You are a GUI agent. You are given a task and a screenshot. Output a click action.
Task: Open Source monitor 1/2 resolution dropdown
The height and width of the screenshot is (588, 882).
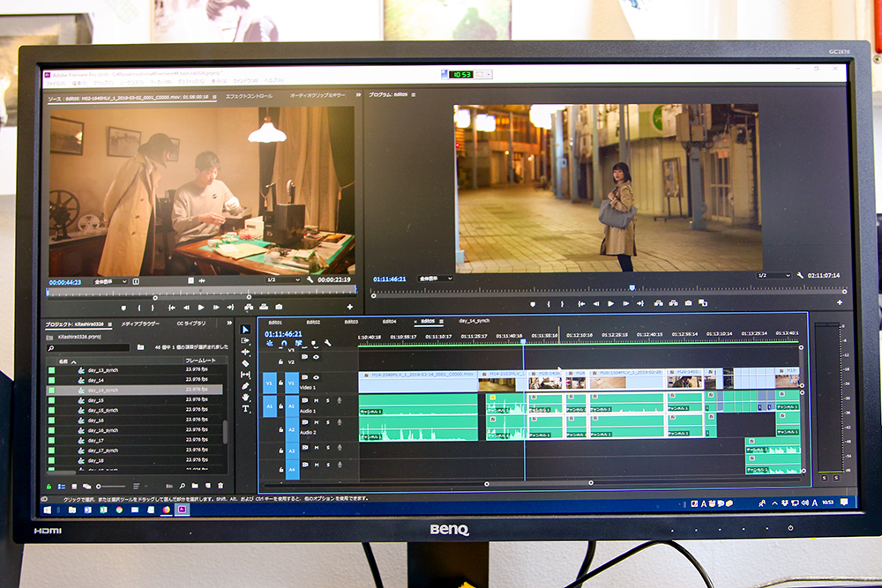pyautogui.click(x=283, y=279)
